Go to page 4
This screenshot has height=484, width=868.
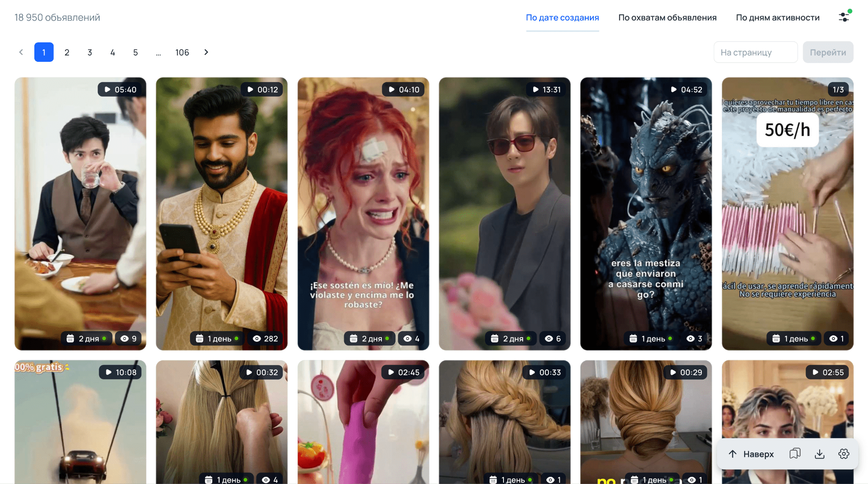[x=113, y=52]
